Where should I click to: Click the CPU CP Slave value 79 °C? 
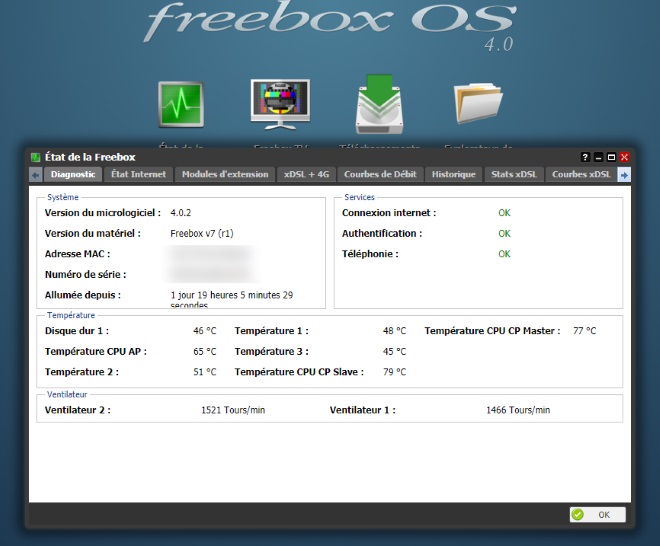click(x=394, y=372)
